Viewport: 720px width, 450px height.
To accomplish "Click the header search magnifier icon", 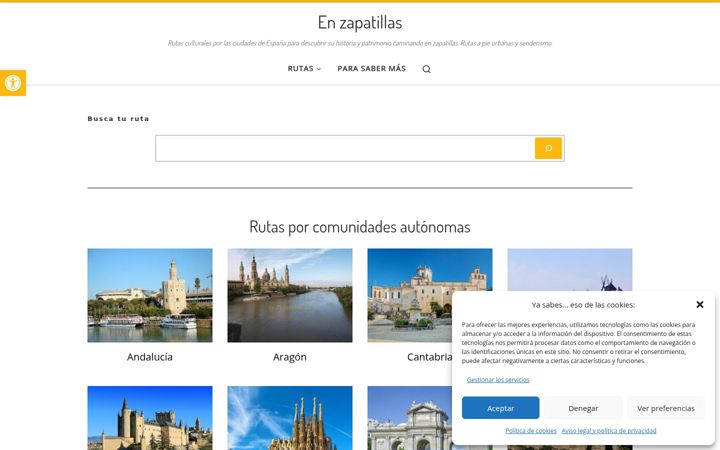I will pos(427,69).
